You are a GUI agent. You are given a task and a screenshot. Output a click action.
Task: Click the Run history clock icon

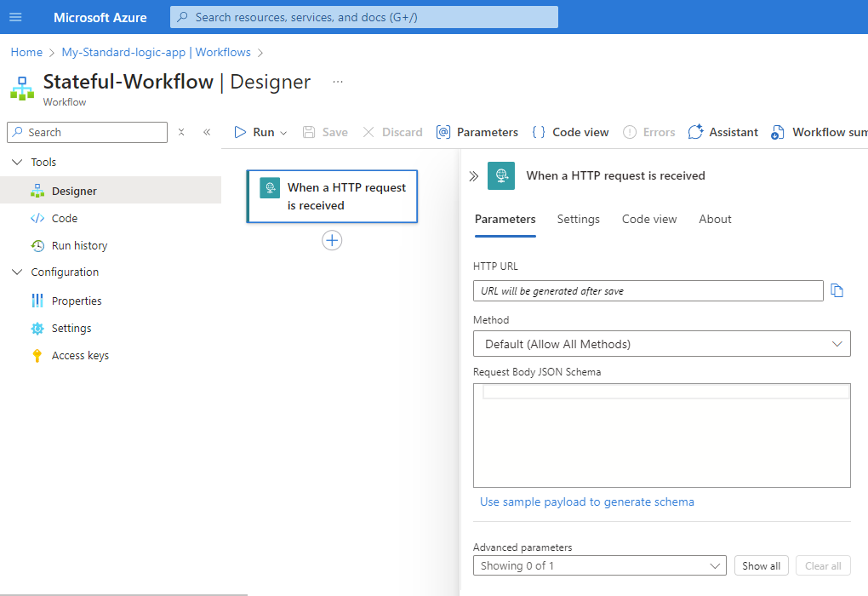37,245
